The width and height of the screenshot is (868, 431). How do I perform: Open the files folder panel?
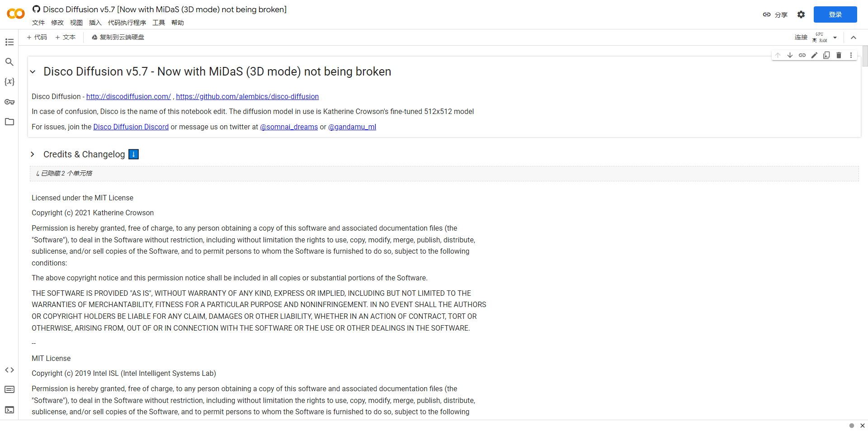click(9, 122)
